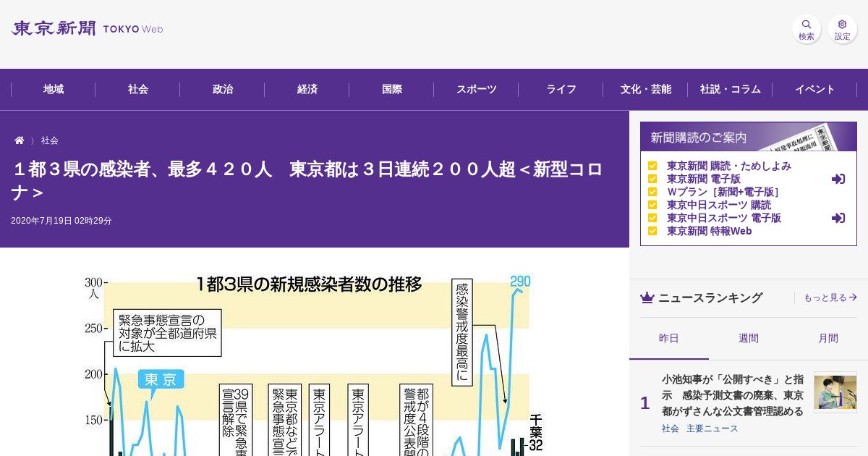
Task: Go to the home breadcrumb icon
Action: 20,140
